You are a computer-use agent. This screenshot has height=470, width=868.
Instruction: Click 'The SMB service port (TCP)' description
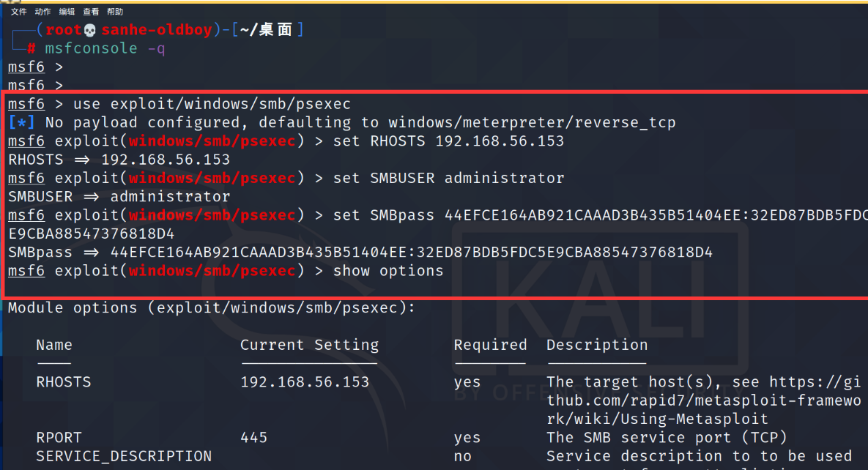(x=667, y=438)
